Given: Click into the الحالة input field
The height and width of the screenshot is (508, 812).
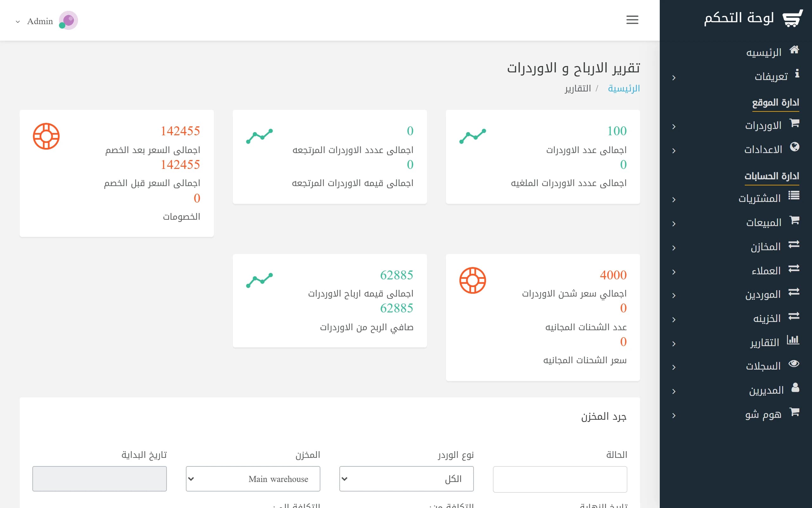Looking at the screenshot, I should [560, 479].
